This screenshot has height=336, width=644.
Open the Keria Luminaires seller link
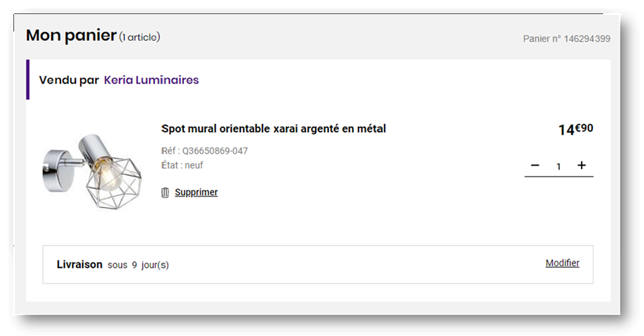151,80
